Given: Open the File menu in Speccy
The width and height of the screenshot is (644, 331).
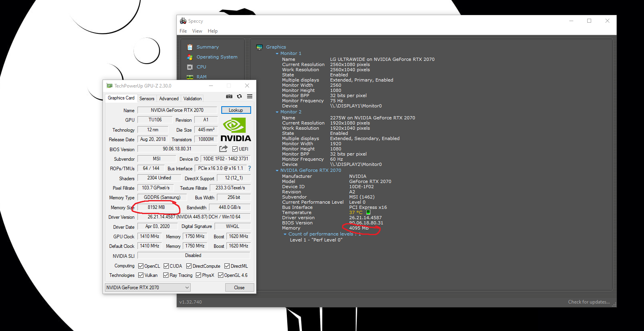Looking at the screenshot, I should [183, 31].
